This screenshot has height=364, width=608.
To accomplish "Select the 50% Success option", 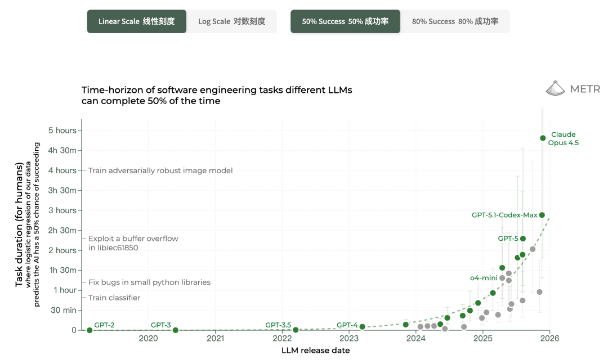I will (x=345, y=21).
